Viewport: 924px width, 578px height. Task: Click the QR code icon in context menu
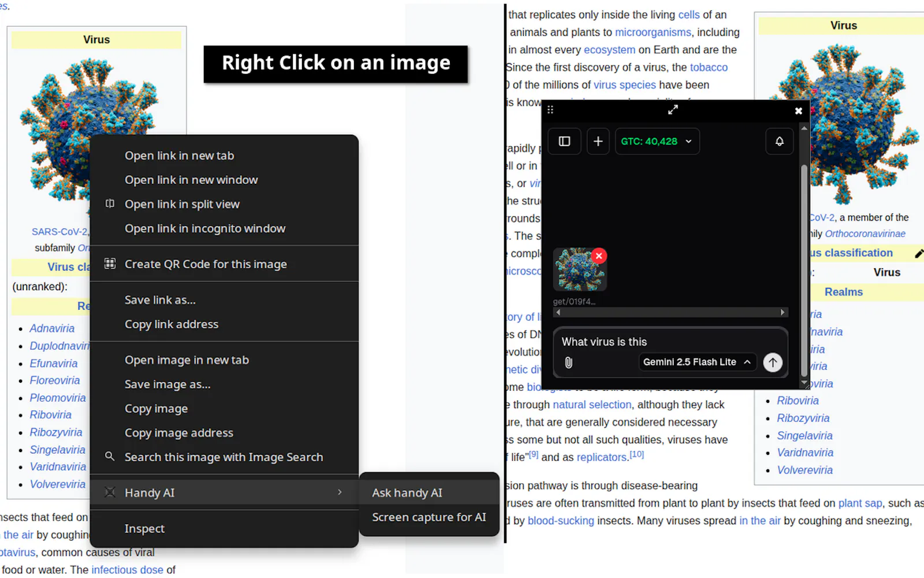110,264
